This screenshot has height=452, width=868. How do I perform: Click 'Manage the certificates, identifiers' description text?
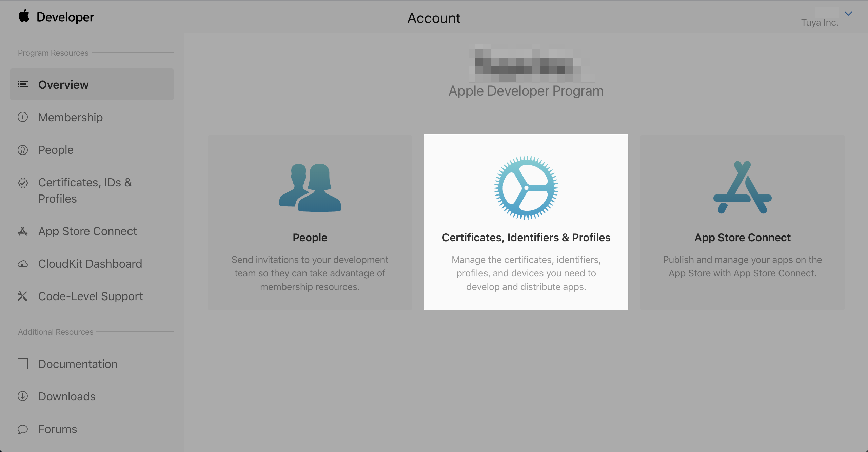[x=526, y=273]
